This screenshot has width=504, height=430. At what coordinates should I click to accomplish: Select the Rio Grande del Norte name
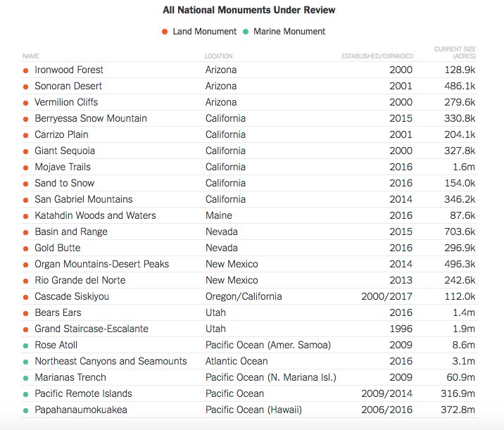tap(80, 280)
